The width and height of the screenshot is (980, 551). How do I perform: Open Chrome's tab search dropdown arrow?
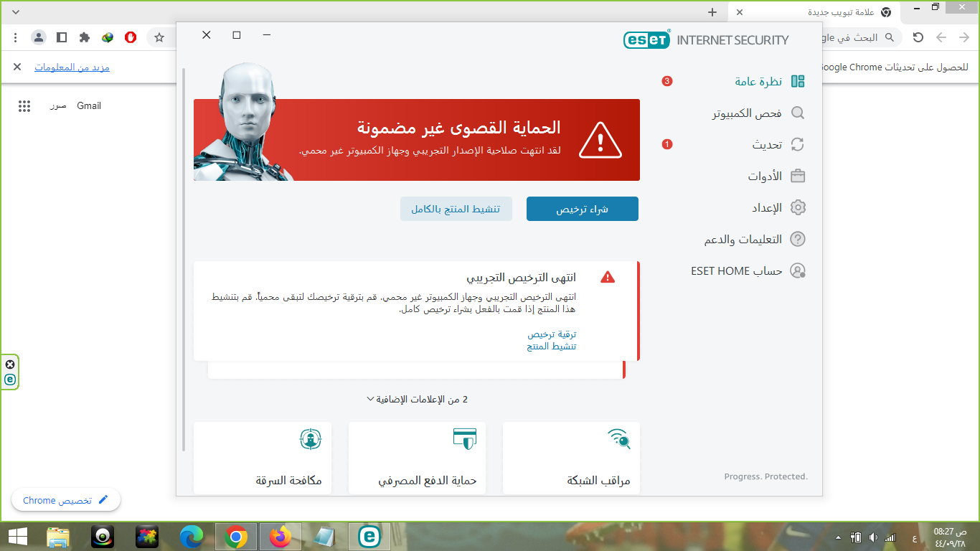[x=16, y=12]
